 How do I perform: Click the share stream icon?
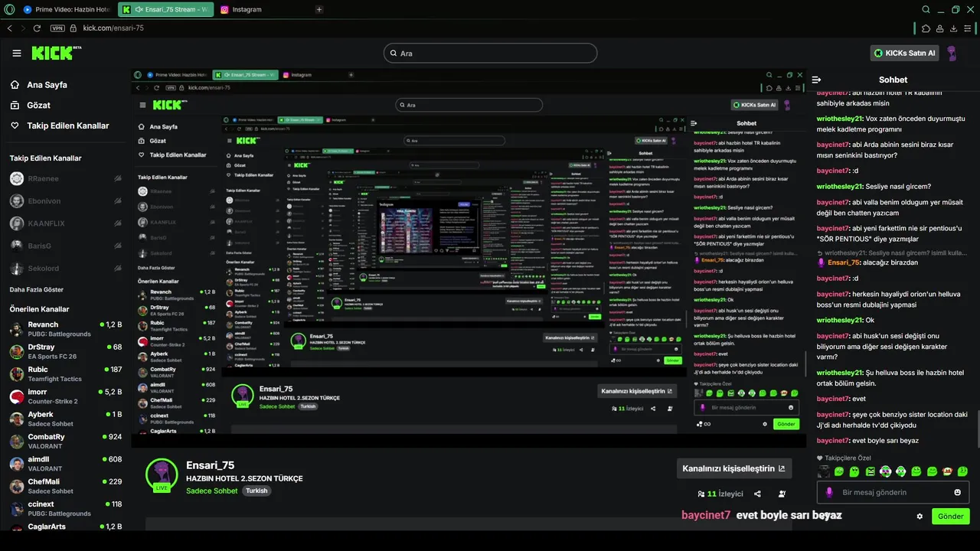pyautogui.click(x=757, y=494)
